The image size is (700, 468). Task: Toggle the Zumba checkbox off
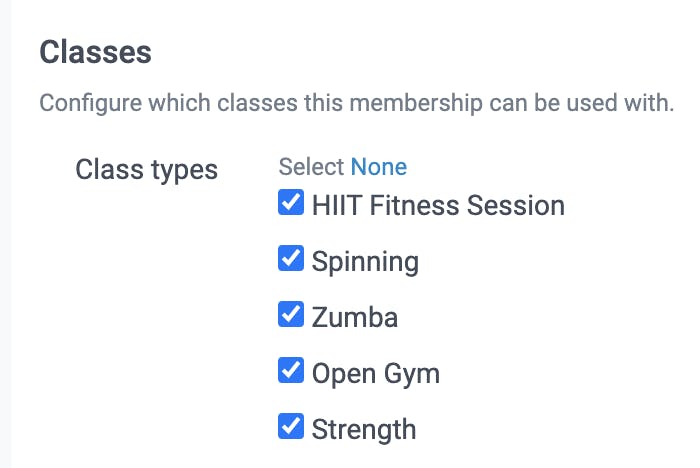point(291,316)
